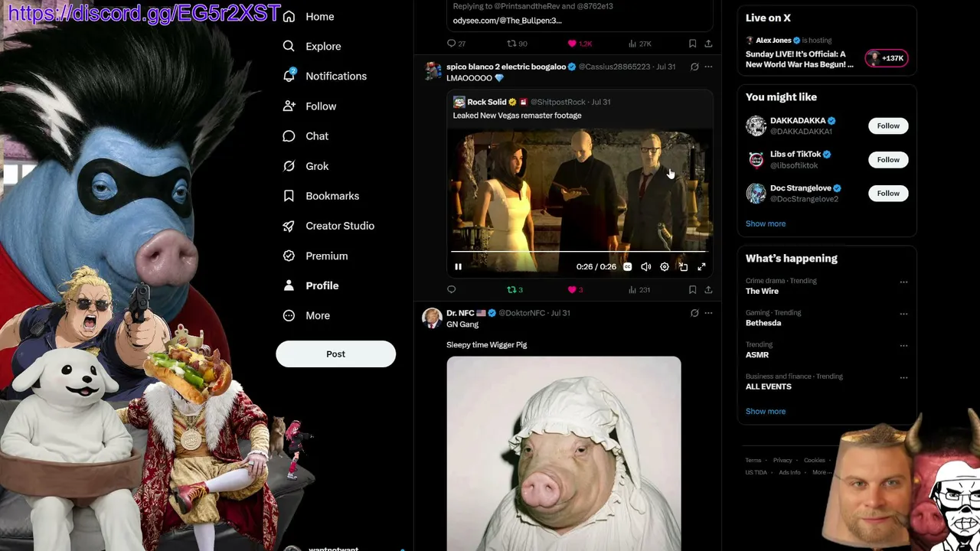The image size is (980, 551).
Task: Expand the footer More links menu
Action: [822, 472]
